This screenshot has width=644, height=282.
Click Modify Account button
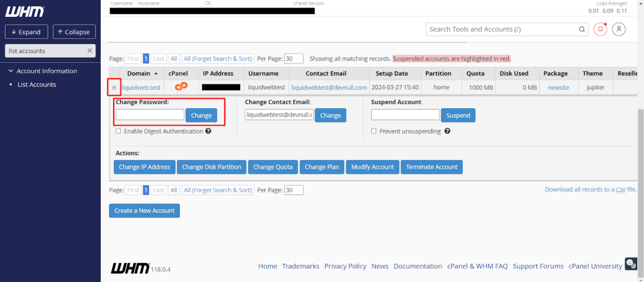point(372,167)
